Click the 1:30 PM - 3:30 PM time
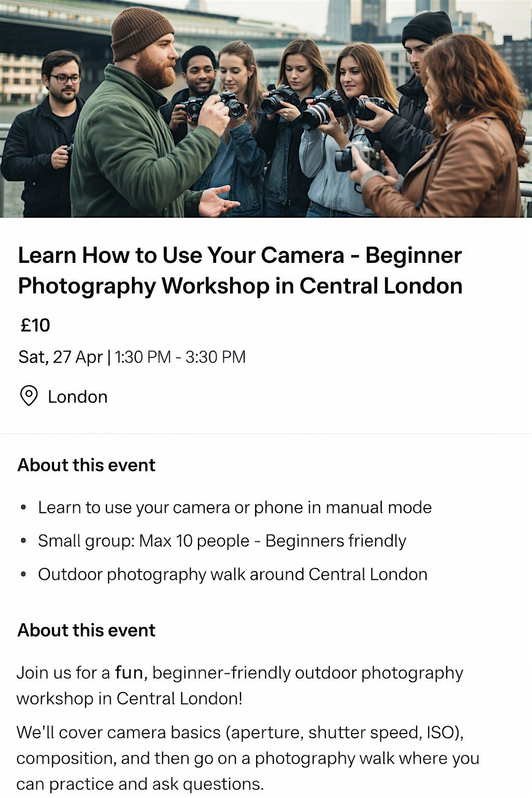The width and height of the screenshot is (532, 798). click(180, 357)
